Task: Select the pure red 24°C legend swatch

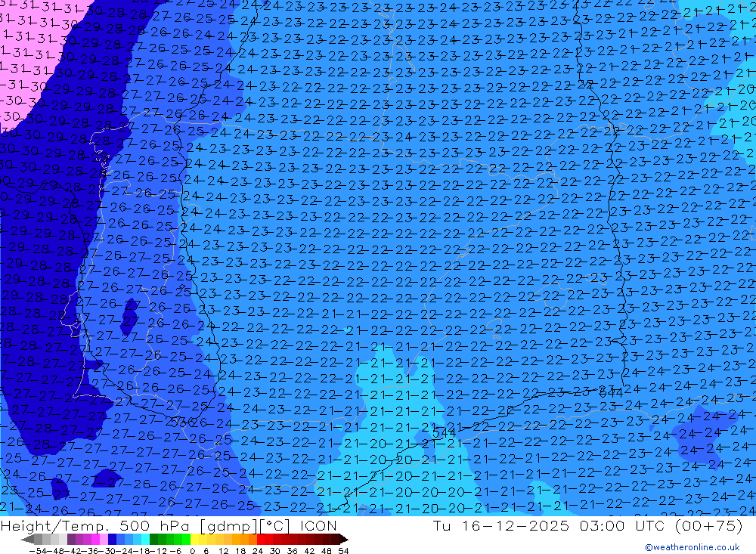Action: pos(261,539)
